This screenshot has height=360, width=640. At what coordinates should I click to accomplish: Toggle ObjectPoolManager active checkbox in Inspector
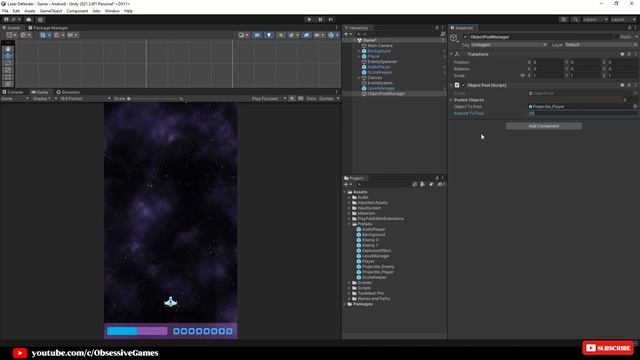pyautogui.click(x=465, y=37)
